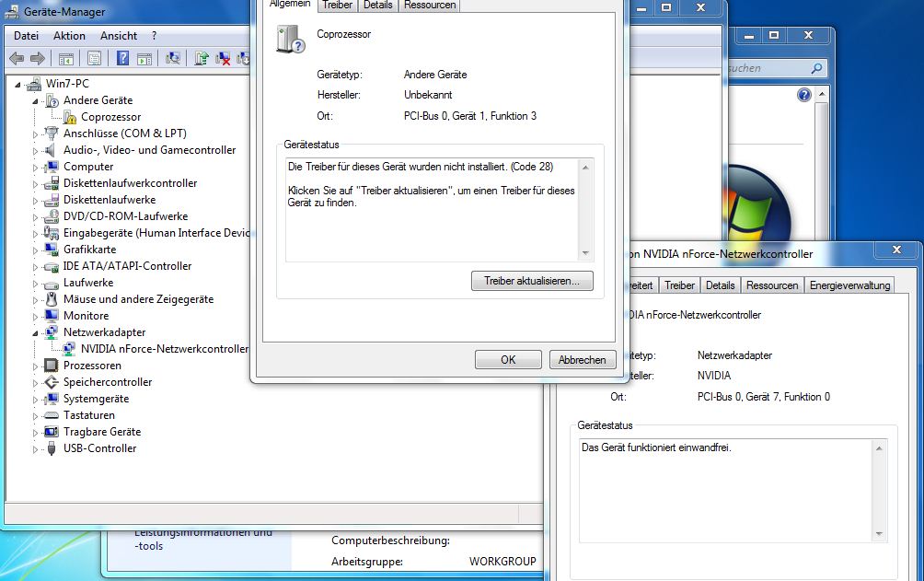Viewport: 924px width, 581px height.
Task: Click the Mäuse und andere Zeigegeräte mouse icon
Action: coord(52,299)
